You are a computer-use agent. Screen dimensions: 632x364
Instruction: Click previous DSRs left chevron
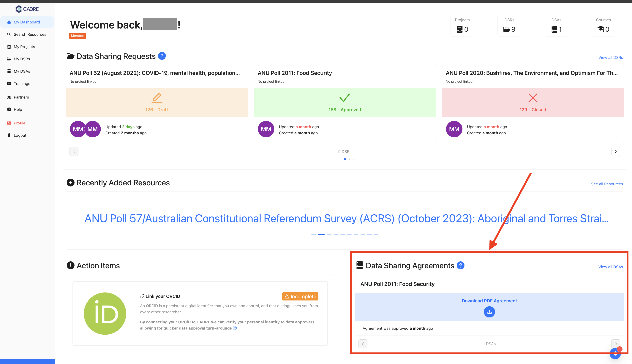[74, 151]
